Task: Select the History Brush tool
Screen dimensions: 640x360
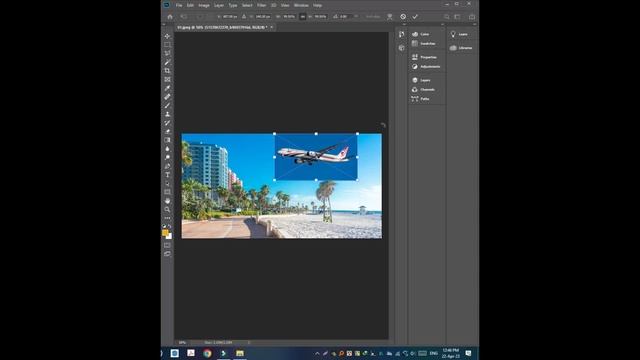Action: click(167, 123)
